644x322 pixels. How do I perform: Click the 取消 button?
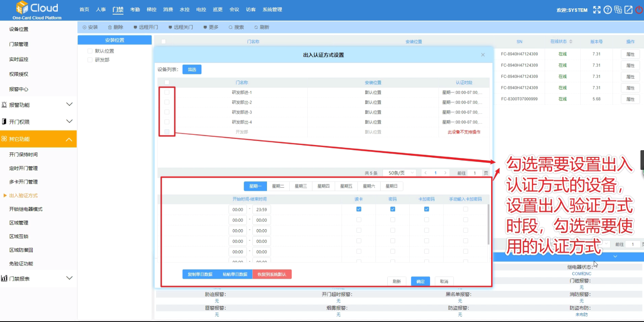tap(444, 282)
